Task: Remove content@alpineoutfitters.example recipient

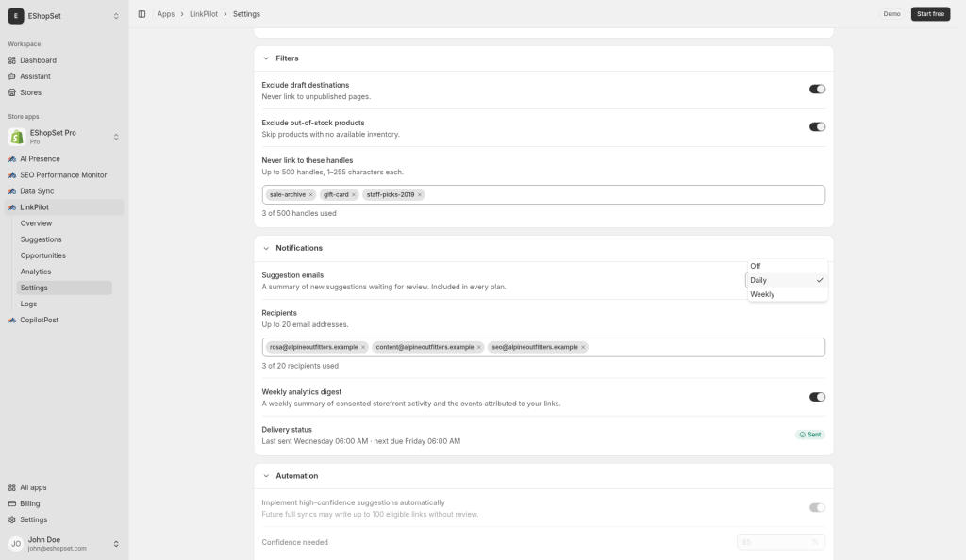Action: (478, 347)
